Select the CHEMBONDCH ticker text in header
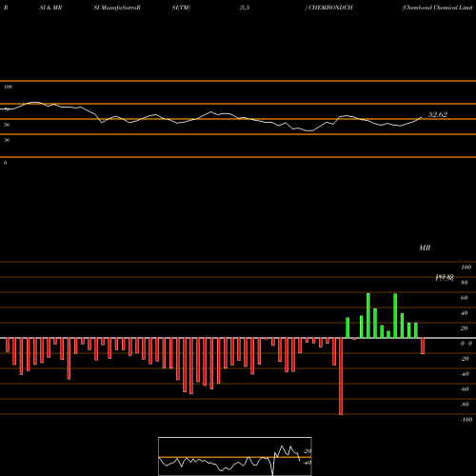Screen dimensions: 476x476 pyautogui.click(x=330, y=8)
